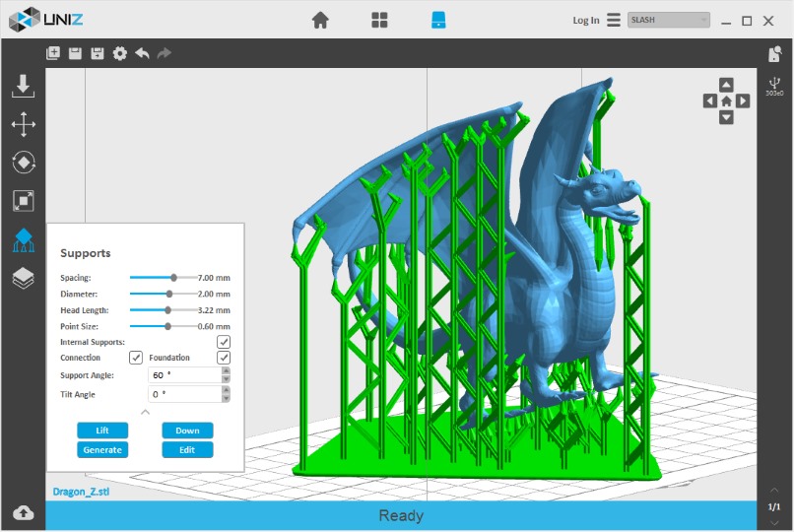Click the document user icon at top right
This screenshot has height=532, width=794.
(774, 53)
